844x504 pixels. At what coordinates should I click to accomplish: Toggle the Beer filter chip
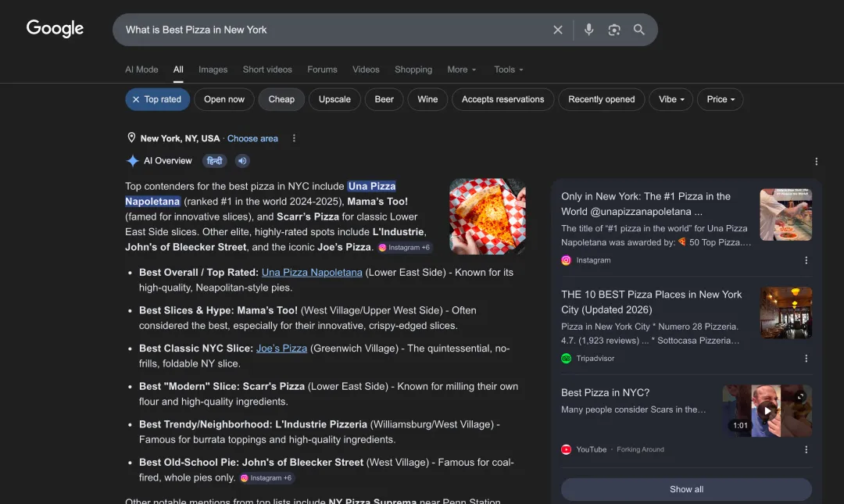point(384,99)
